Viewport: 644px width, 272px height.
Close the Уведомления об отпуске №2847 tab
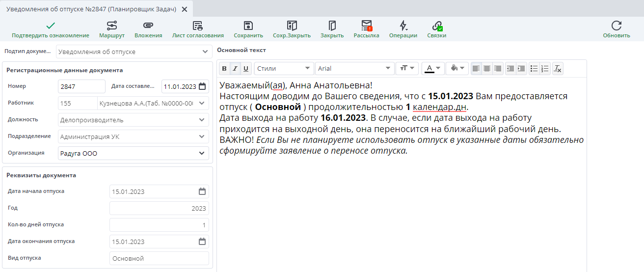[x=184, y=9]
